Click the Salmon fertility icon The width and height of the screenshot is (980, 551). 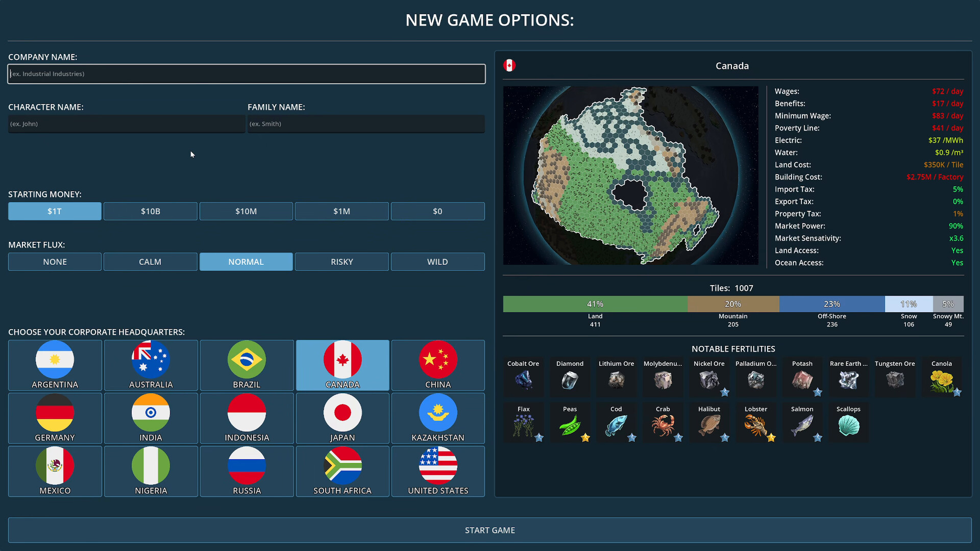click(802, 423)
